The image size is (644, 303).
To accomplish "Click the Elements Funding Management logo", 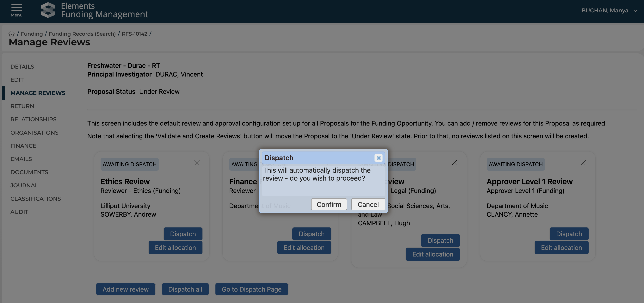I will pyautogui.click(x=48, y=10).
